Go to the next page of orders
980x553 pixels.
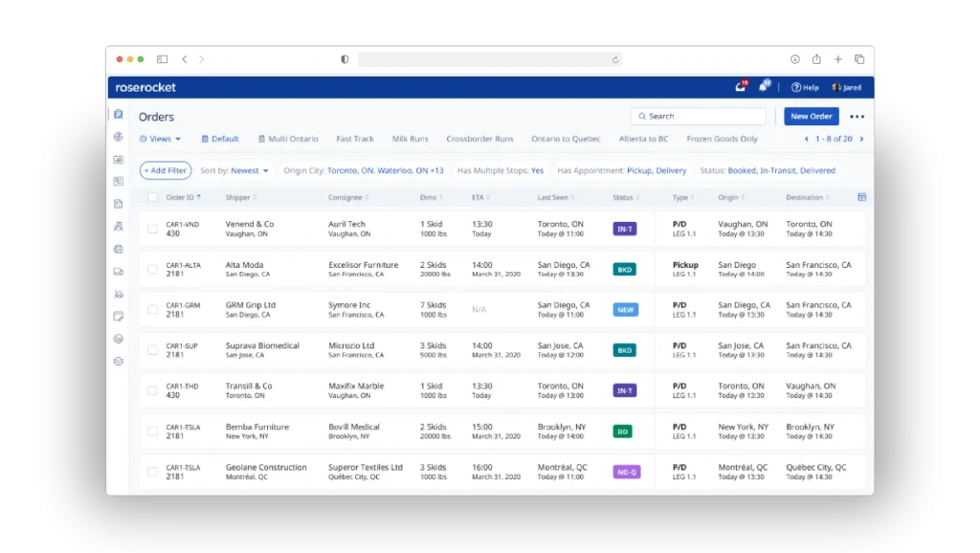pyautogui.click(x=862, y=139)
